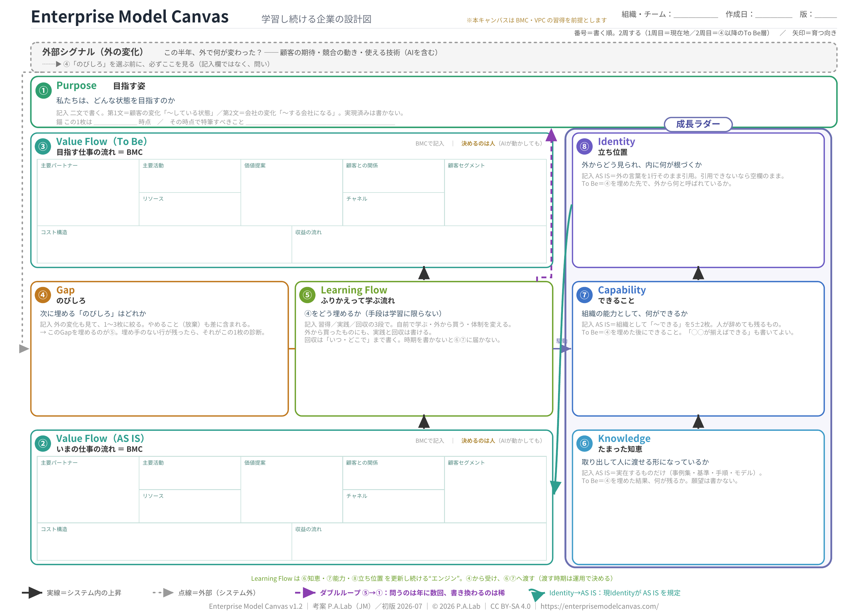
Task: Click the purple circled number 8 Identity badge
Action: click(585, 146)
